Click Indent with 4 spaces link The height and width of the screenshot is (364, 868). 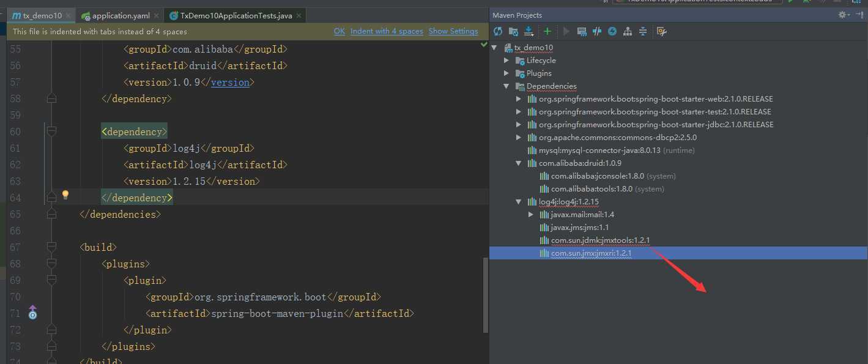pyautogui.click(x=387, y=31)
